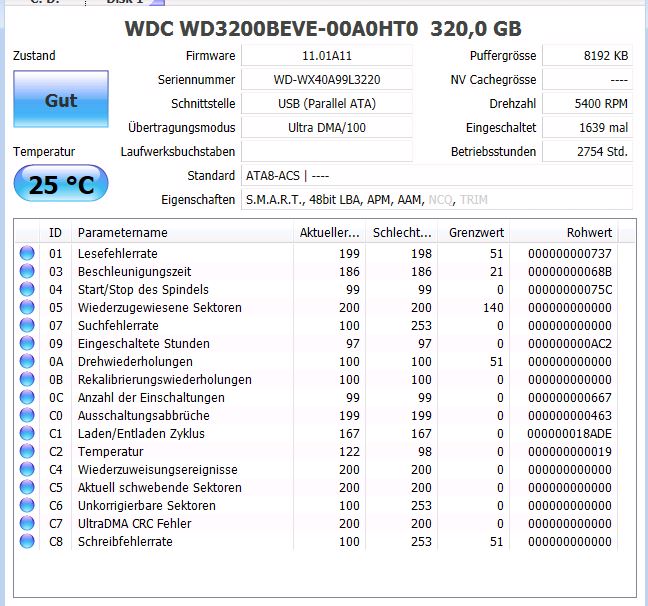648x606 pixels.
Task: Click the Aktueller... column header
Action: tap(329, 233)
